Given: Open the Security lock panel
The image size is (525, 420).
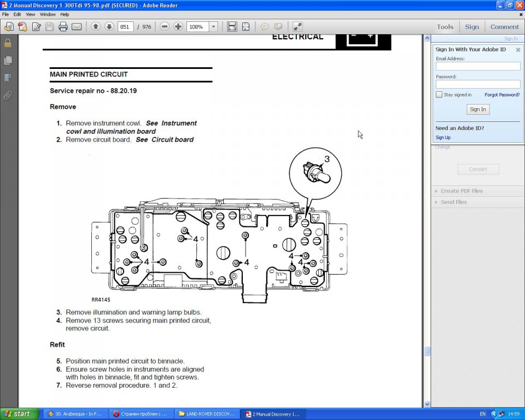Looking at the screenshot, I should click(x=8, y=43).
